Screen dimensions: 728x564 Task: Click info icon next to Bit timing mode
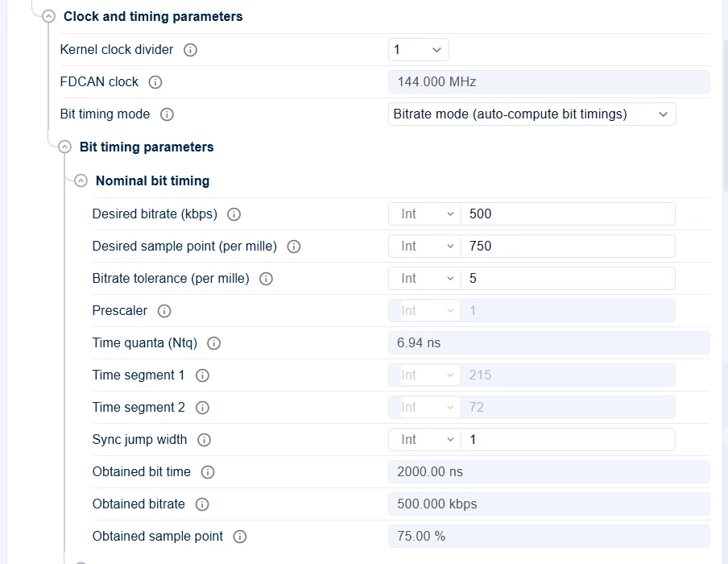tap(167, 114)
